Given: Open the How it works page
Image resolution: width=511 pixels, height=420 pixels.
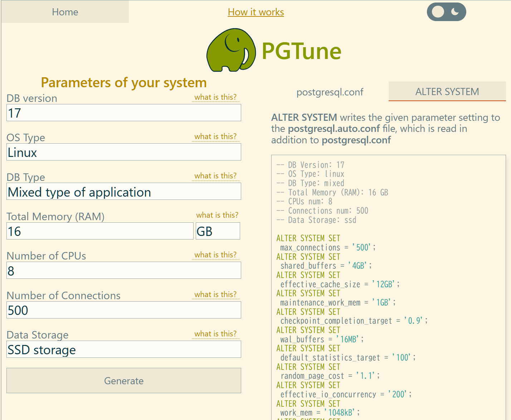Looking at the screenshot, I should (255, 12).
